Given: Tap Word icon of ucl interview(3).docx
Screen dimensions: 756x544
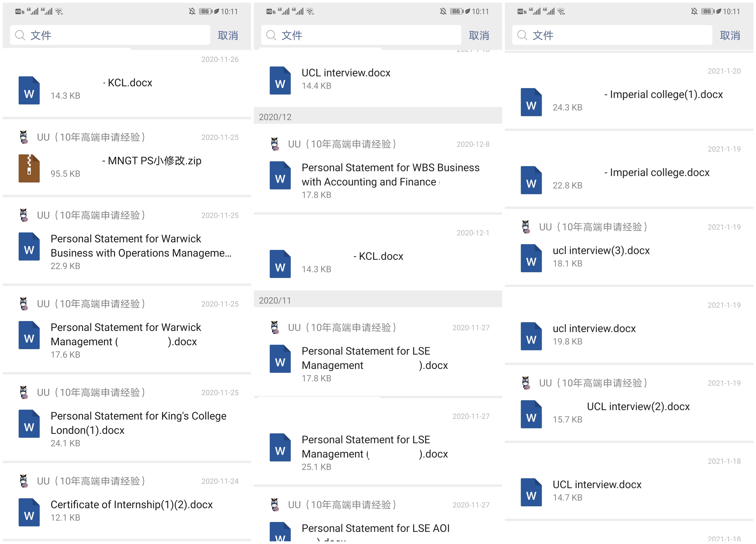Looking at the screenshot, I should [531, 258].
